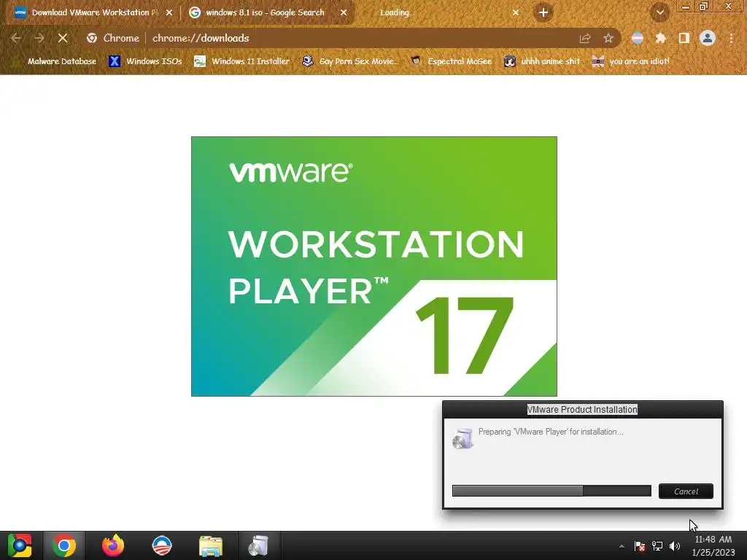Minimize the Chrome window
The height and width of the screenshot is (560, 747).
coord(686,6)
